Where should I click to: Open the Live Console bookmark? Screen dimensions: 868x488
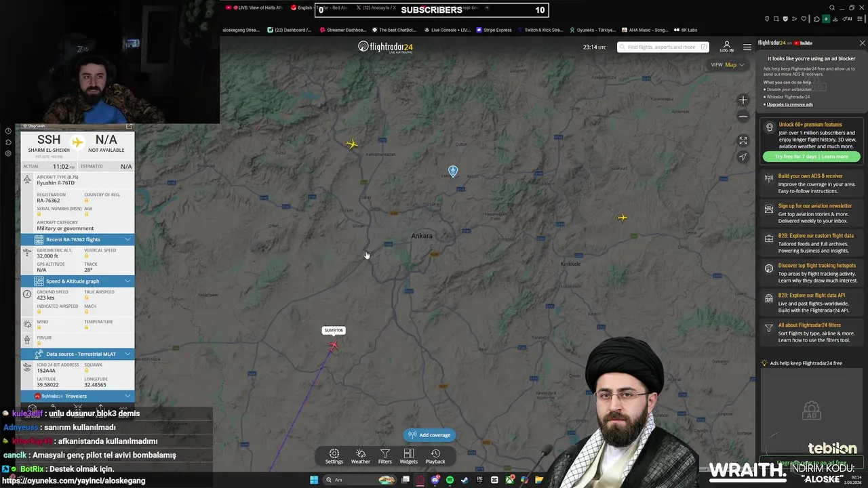(x=447, y=30)
